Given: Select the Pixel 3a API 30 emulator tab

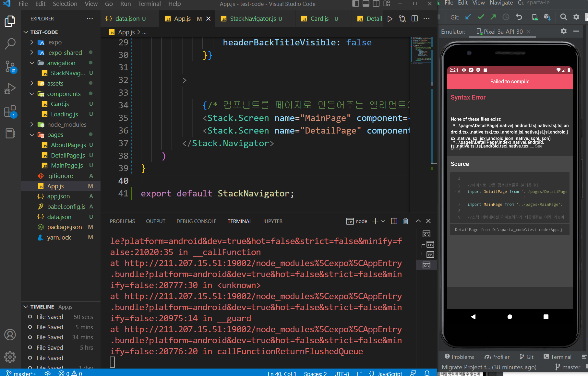Looking at the screenshot, I should pos(503,31).
